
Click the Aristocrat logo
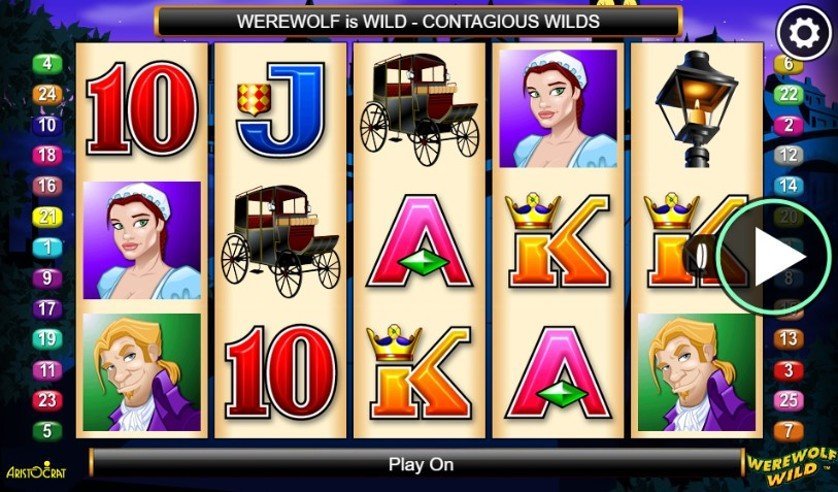tap(36, 470)
